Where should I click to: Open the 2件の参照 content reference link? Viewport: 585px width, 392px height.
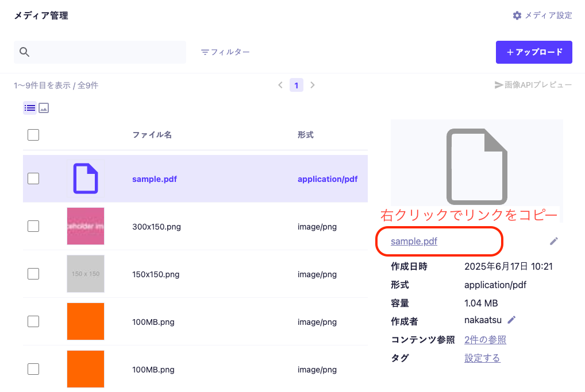[x=485, y=340]
